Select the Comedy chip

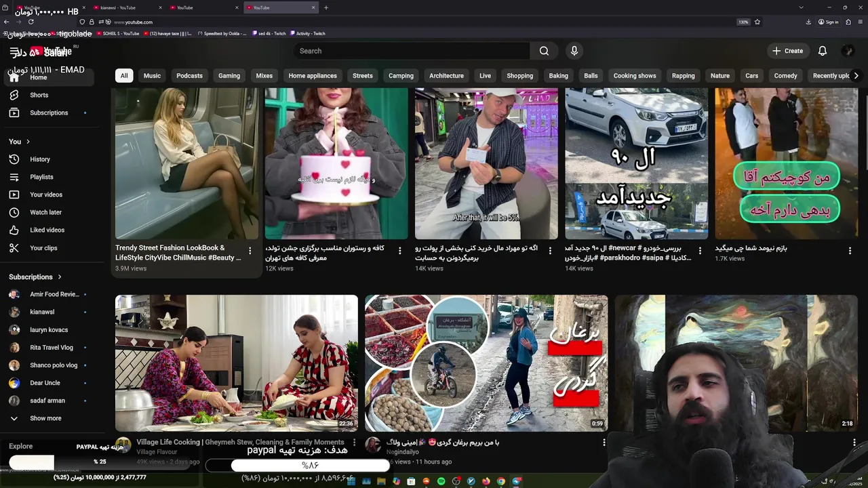point(785,76)
